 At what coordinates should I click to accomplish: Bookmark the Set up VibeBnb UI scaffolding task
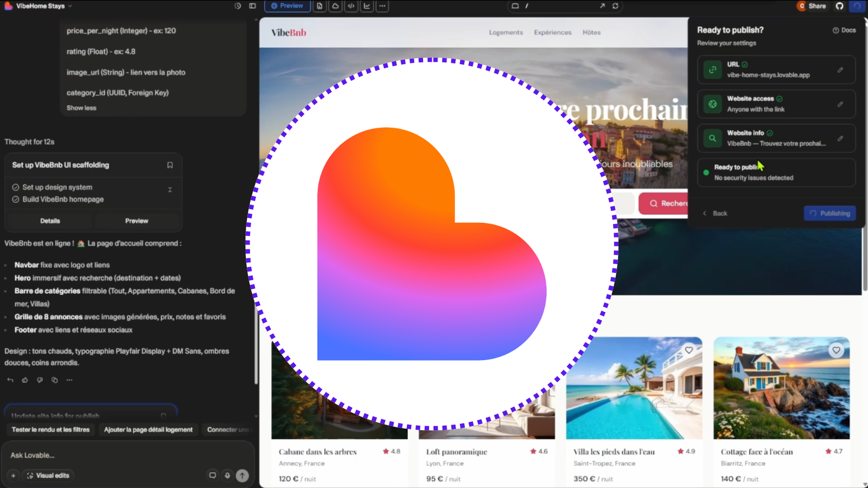click(170, 165)
